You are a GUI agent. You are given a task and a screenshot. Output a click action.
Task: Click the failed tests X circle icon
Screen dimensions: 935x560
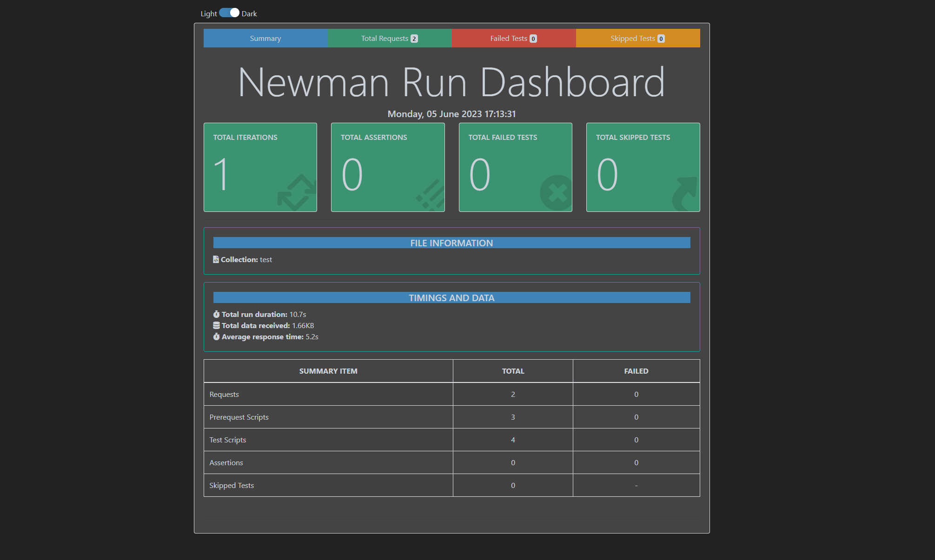click(x=556, y=193)
